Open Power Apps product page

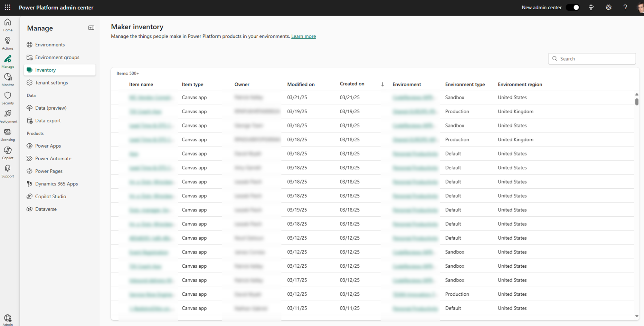point(60,146)
